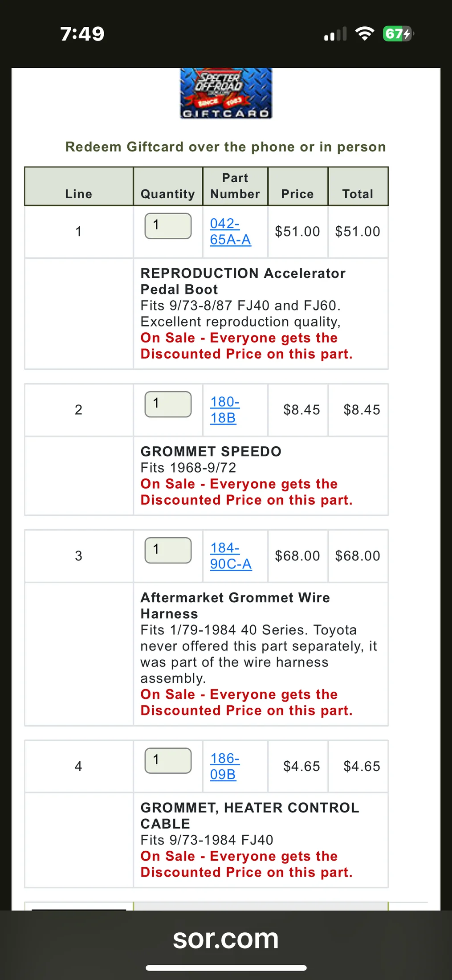Edit quantity field for line 2
Screen dimensions: 452x980
(x=168, y=404)
